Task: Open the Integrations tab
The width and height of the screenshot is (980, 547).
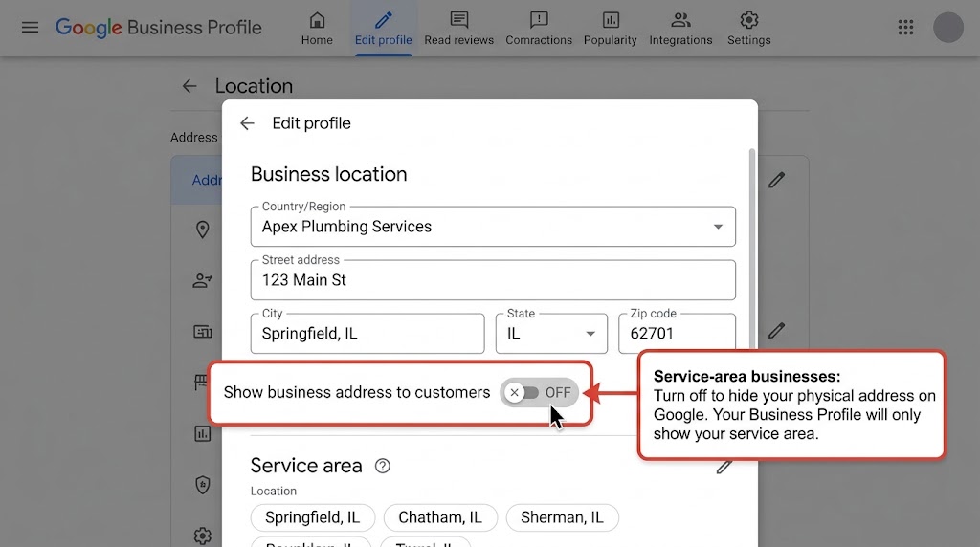Action: tap(680, 29)
